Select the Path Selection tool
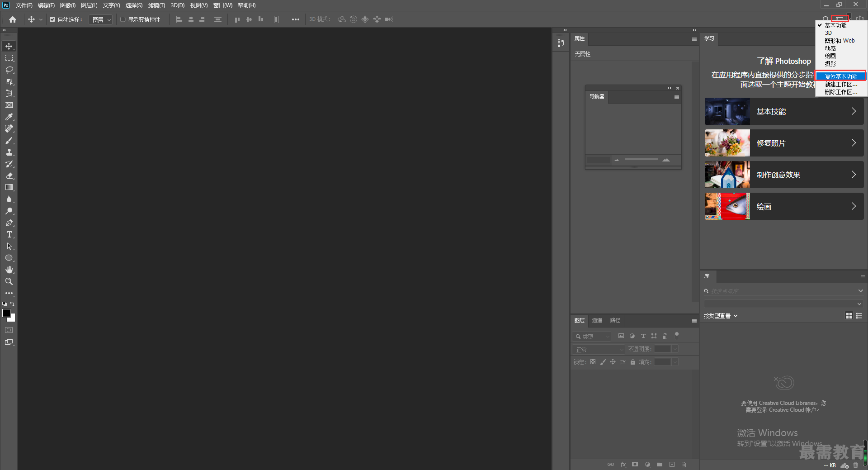 pyautogui.click(x=9, y=246)
